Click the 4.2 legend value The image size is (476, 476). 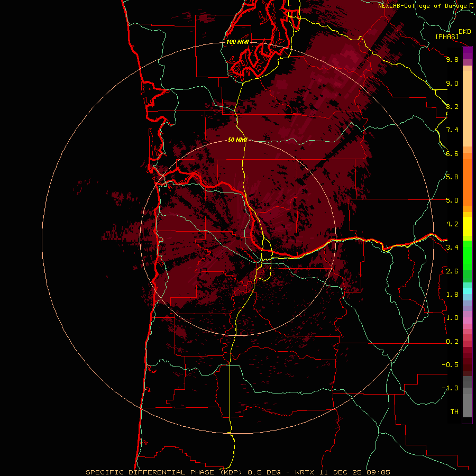(x=452, y=224)
